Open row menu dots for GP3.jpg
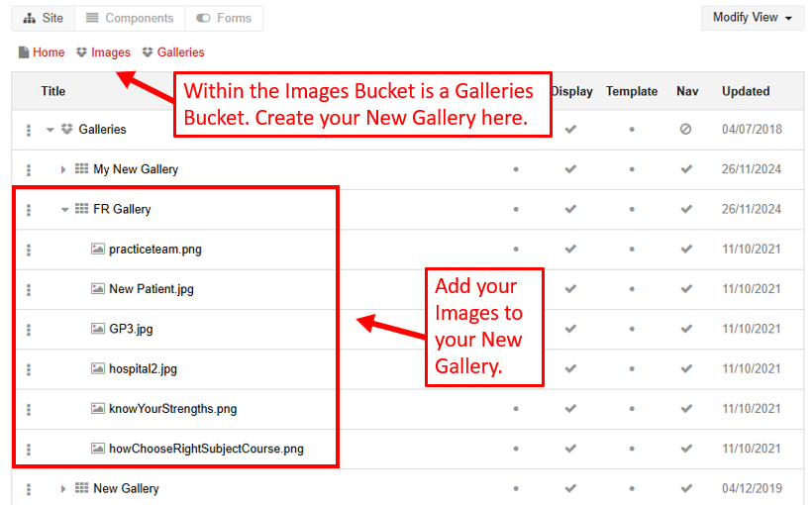812x505 pixels. click(29, 330)
